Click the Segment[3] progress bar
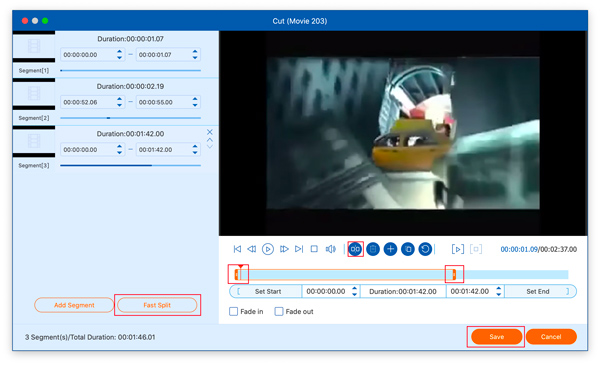The height and width of the screenshot is (365, 600). click(130, 165)
